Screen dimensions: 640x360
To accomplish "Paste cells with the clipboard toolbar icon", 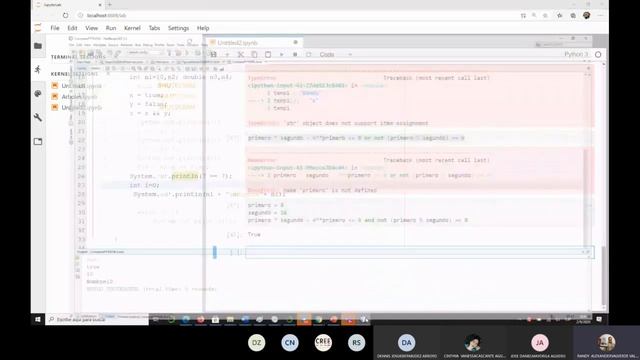I will coord(268,54).
